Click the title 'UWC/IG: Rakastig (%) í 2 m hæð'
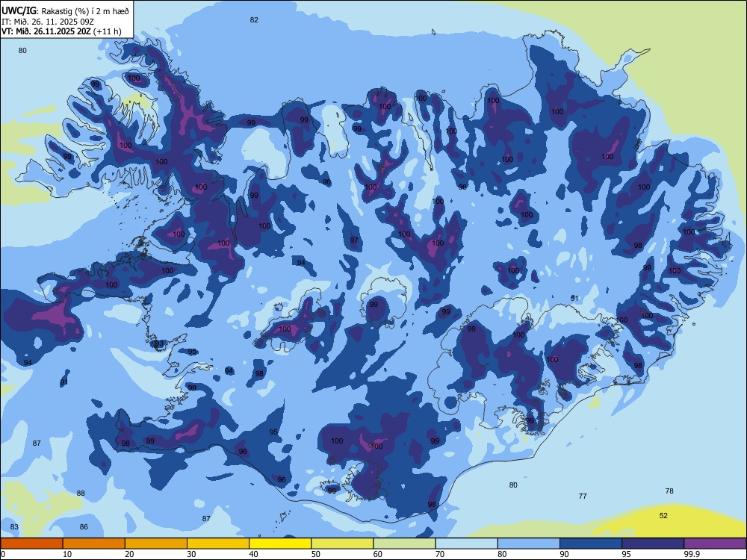 coord(65,10)
